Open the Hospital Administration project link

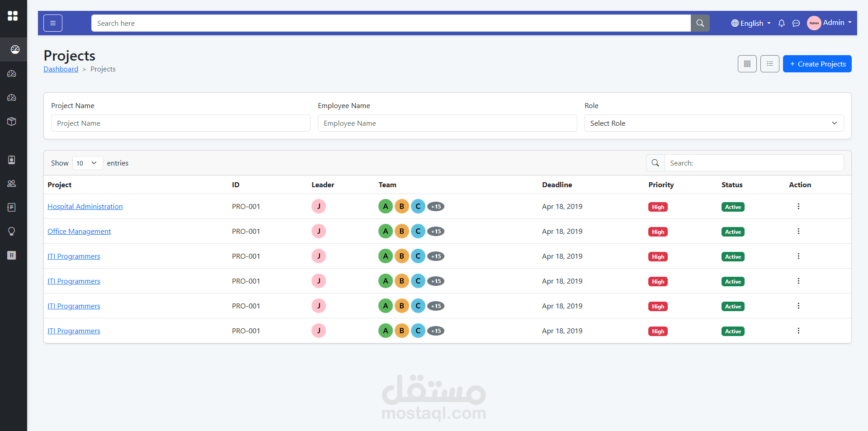point(85,206)
